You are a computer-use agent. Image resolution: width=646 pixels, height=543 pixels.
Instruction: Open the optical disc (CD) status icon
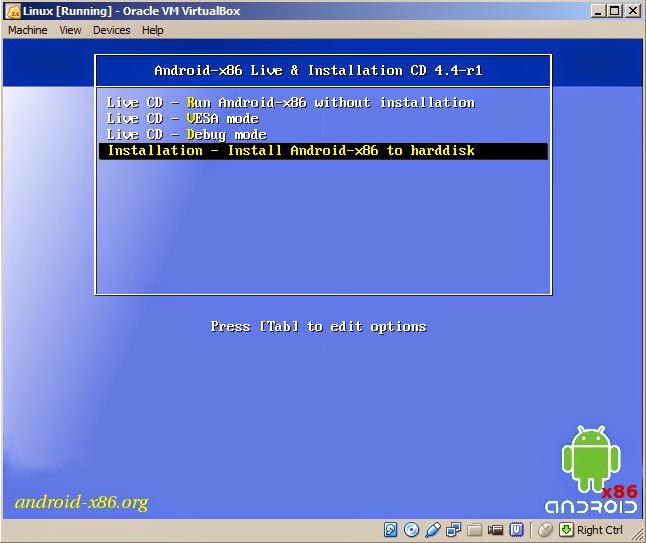[x=411, y=530]
